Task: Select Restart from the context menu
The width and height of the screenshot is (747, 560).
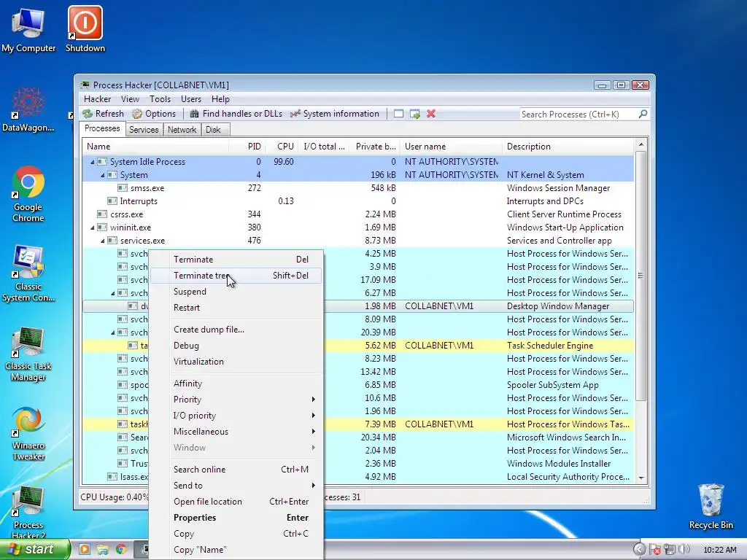Action: click(236, 308)
